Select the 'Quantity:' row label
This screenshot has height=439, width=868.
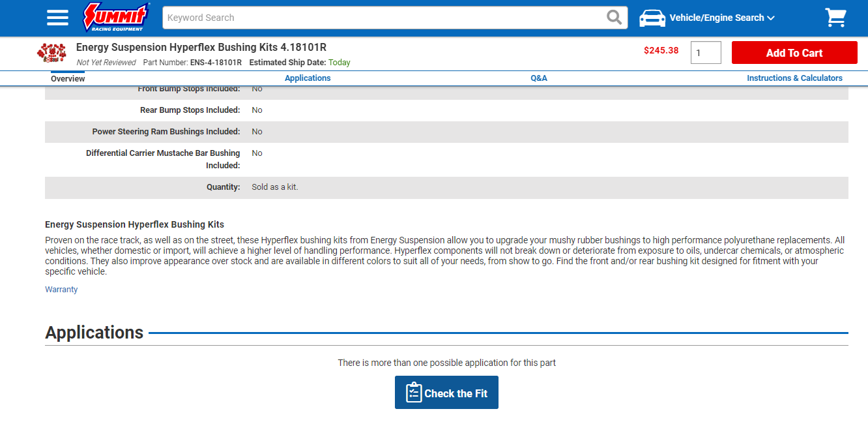224,187
